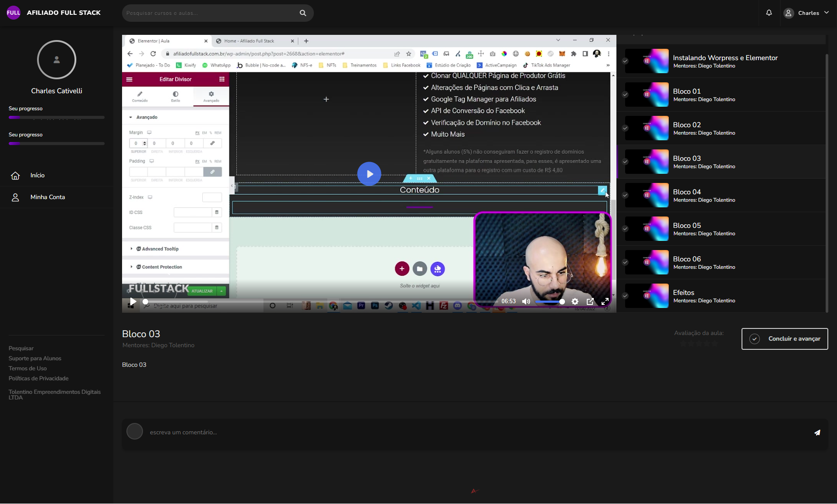Open the notifications bell
The height and width of the screenshot is (504, 837).
tap(769, 13)
